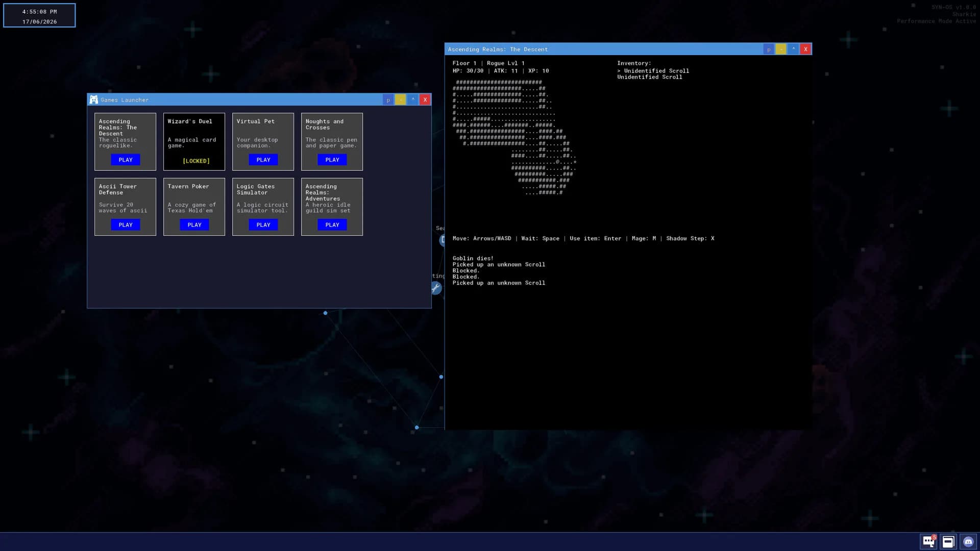Select first Unidentified Scroll in inventory
Screen dimensions: 980x551
pos(653,71)
